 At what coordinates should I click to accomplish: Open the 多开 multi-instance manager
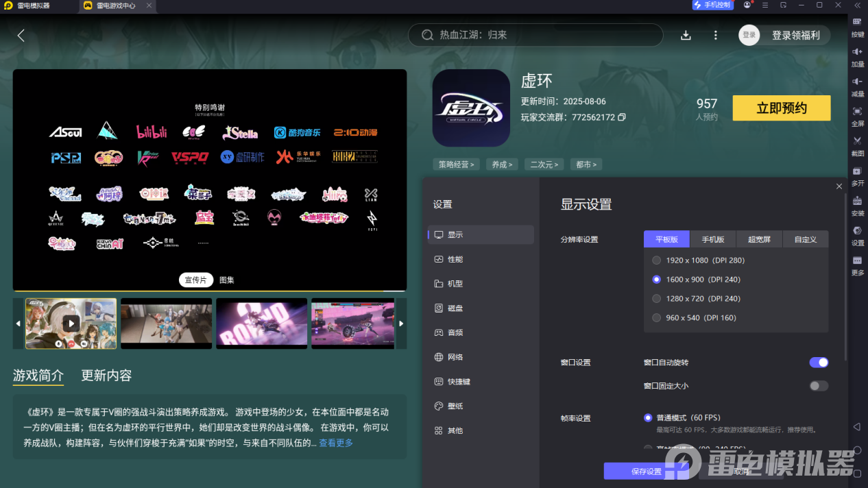857,175
